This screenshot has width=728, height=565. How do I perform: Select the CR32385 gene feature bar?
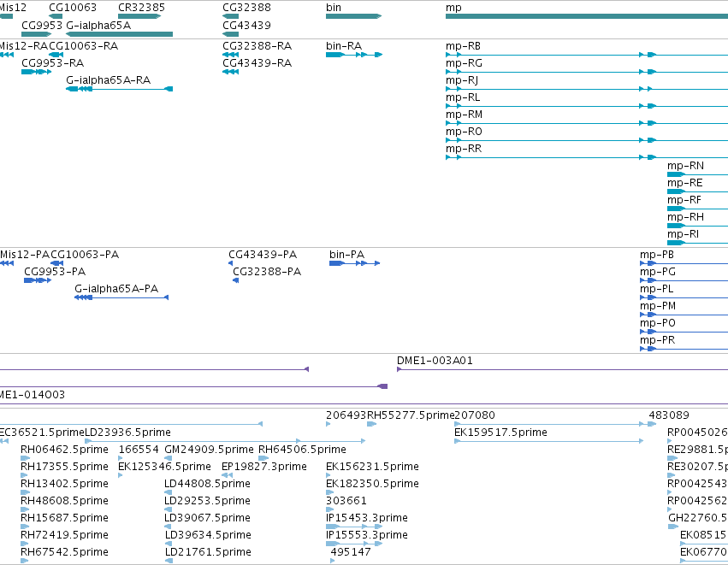point(139,16)
